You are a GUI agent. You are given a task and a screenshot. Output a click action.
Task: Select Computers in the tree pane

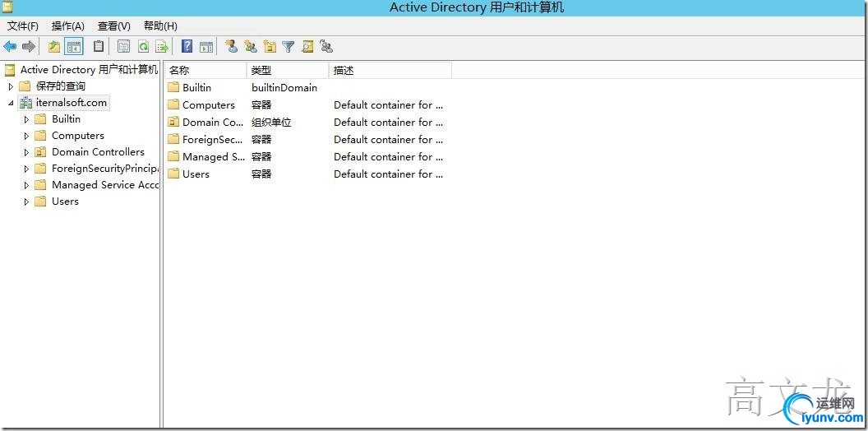(x=78, y=136)
